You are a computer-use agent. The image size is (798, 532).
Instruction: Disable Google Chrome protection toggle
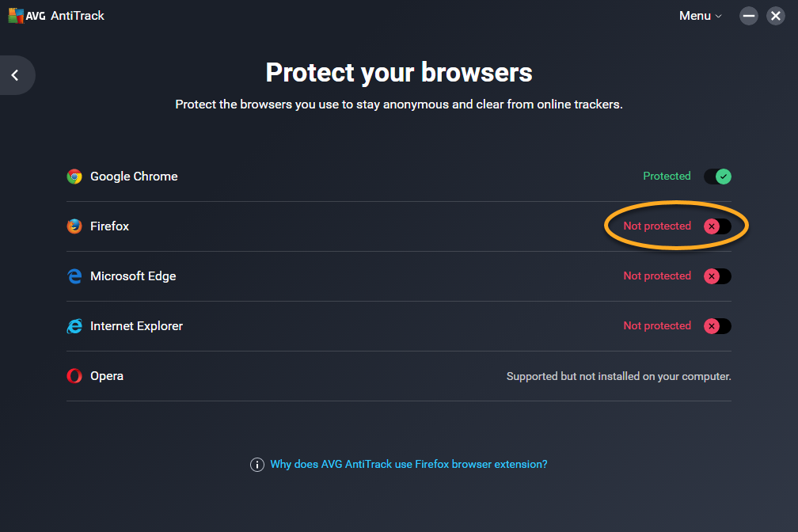717,177
